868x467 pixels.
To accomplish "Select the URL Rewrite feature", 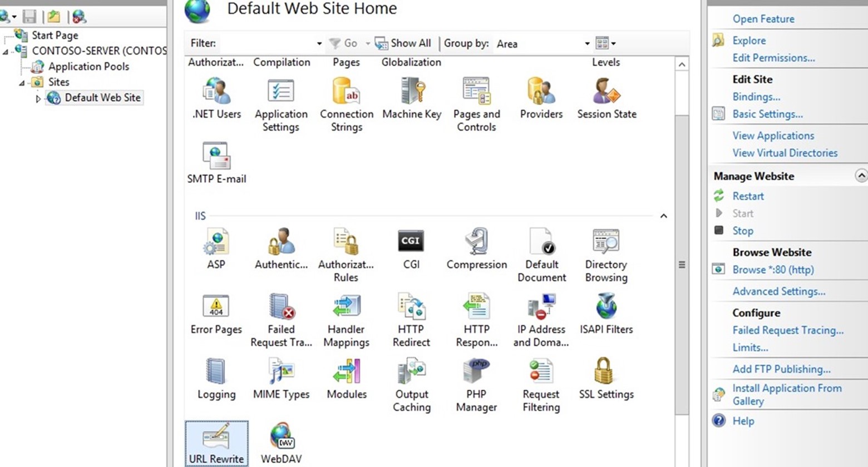I will pos(216,444).
